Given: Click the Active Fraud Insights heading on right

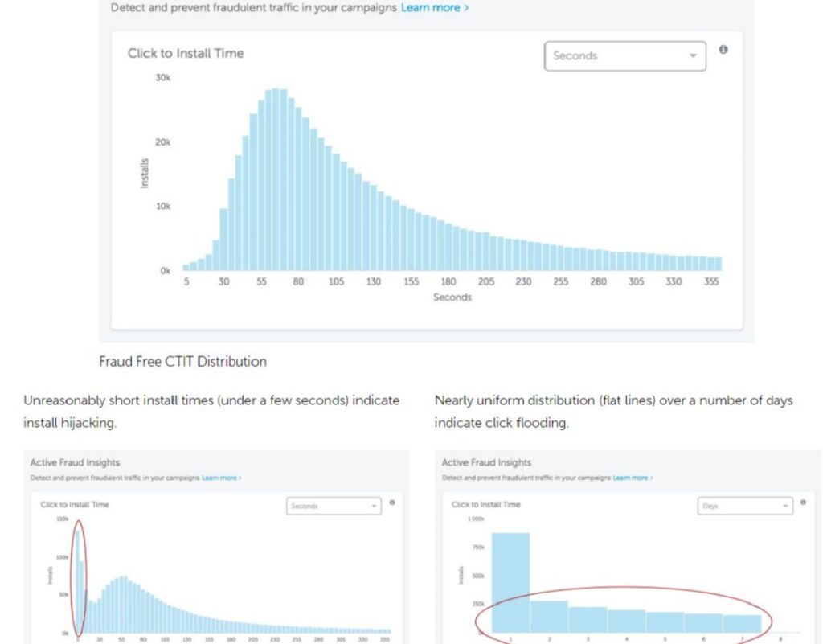Looking at the screenshot, I should [486, 462].
